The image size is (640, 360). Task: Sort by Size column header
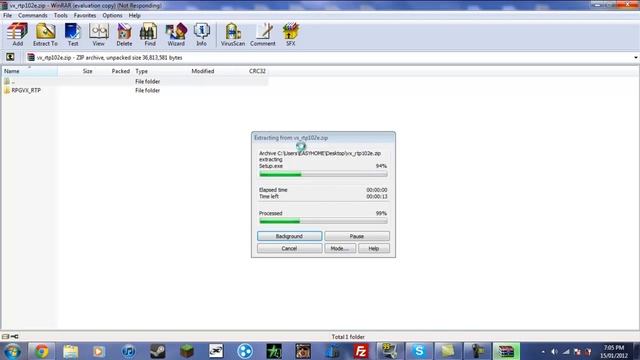pos(87,71)
